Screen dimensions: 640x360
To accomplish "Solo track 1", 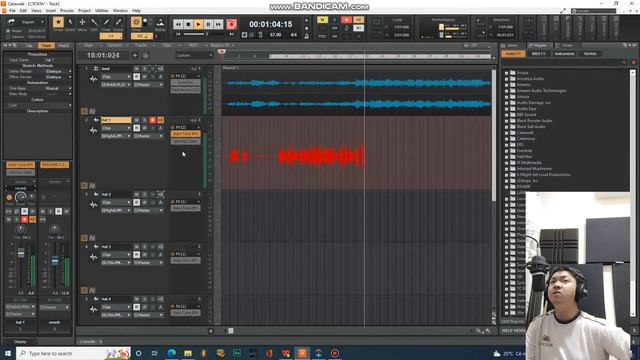I will pos(144,69).
